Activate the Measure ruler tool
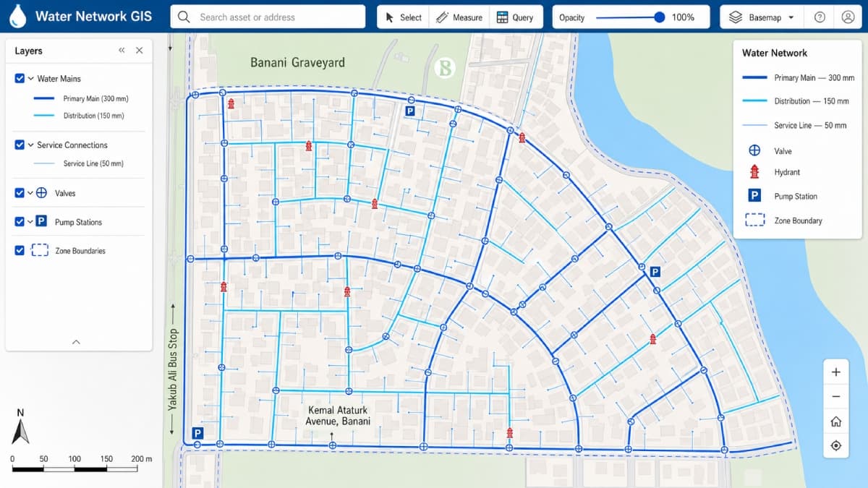This screenshot has width=868, height=488. [x=459, y=17]
